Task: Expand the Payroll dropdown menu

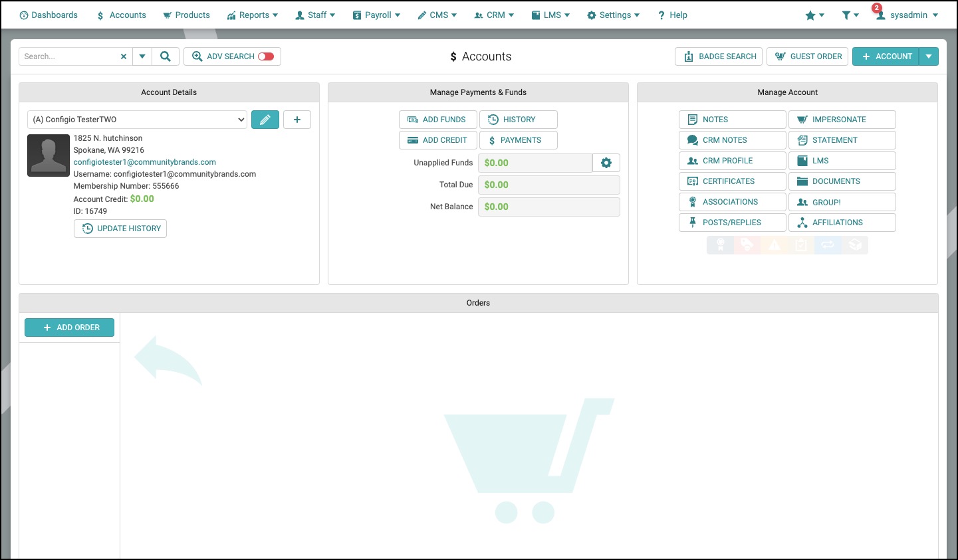Action: pyautogui.click(x=376, y=15)
